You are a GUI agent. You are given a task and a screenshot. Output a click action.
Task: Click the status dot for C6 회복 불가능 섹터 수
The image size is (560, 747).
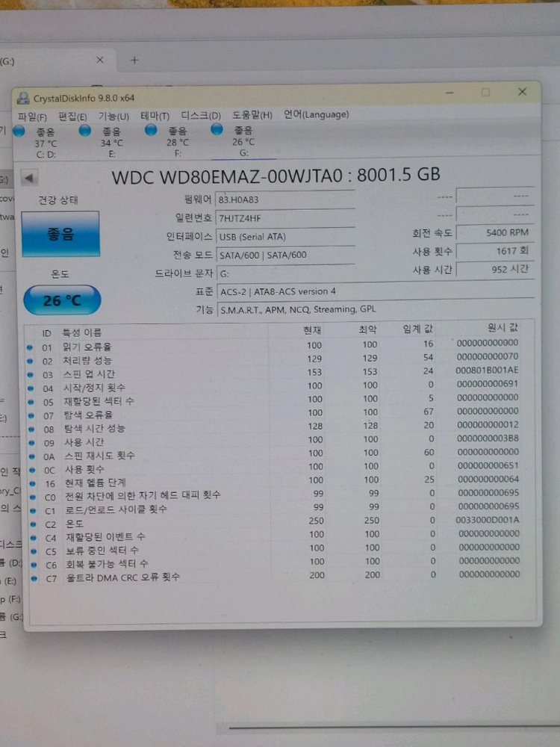pyautogui.click(x=34, y=565)
